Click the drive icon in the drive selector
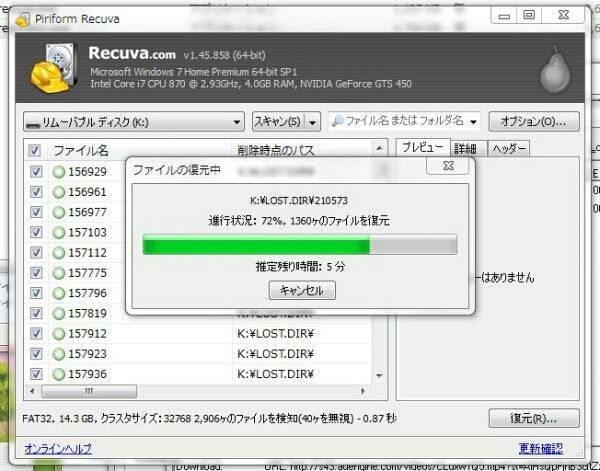 33,123
